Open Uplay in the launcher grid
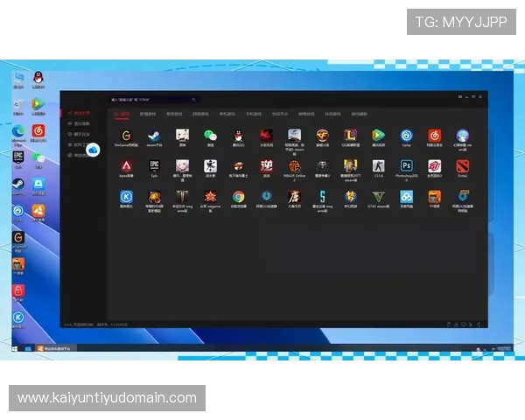Viewport: 525px width, 420px height. [x=407, y=138]
